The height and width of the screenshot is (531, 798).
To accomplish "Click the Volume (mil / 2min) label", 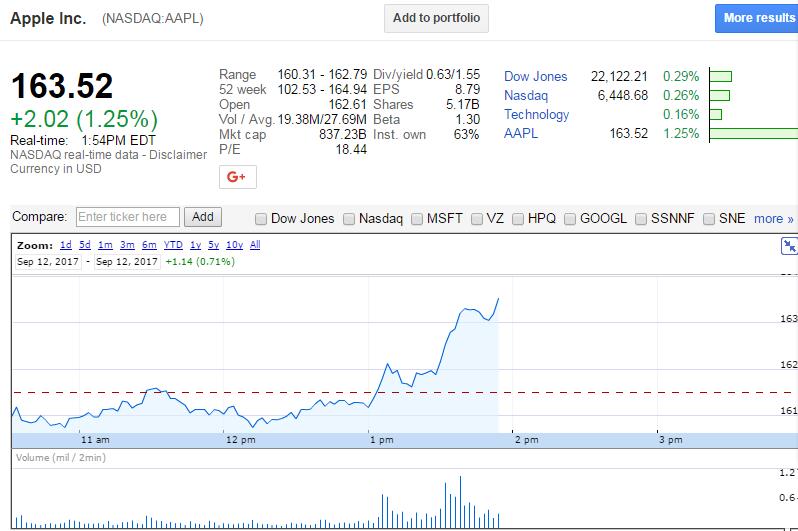I will (61, 458).
